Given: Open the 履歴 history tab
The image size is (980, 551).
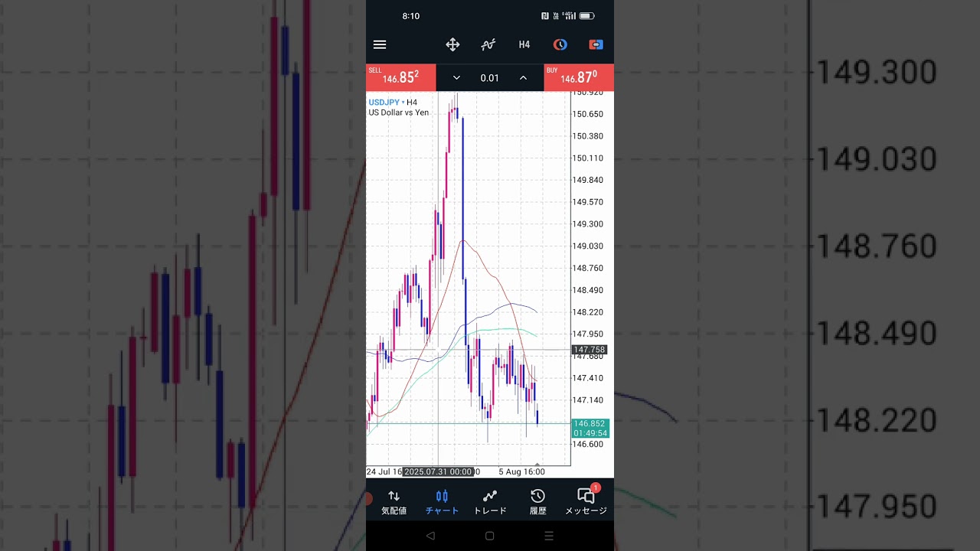Looking at the screenshot, I should pos(537,502).
